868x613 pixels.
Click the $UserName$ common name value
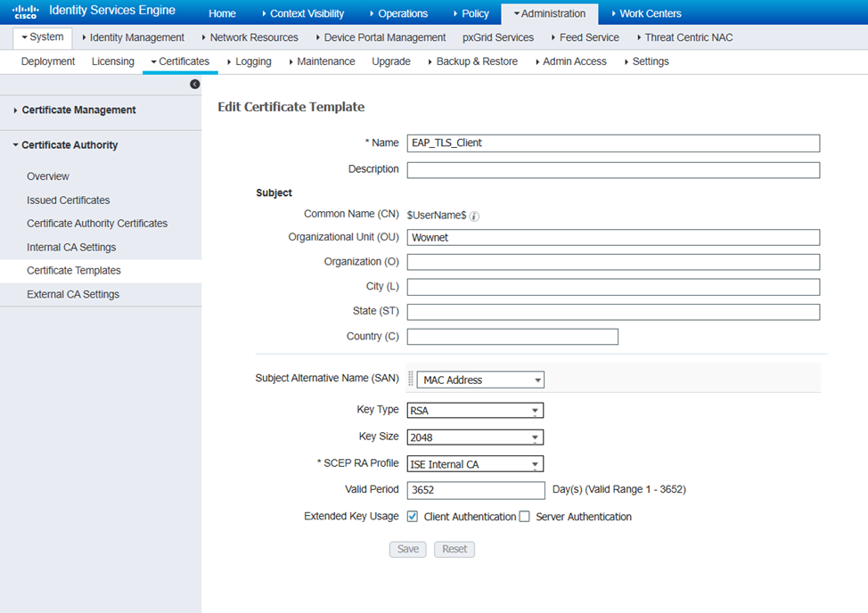coord(437,216)
